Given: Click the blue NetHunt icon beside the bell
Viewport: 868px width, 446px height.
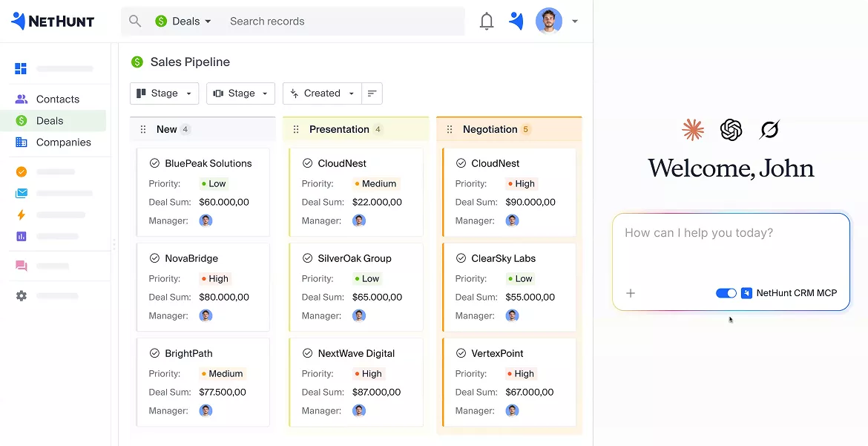Looking at the screenshot, I should click(516, 21).
